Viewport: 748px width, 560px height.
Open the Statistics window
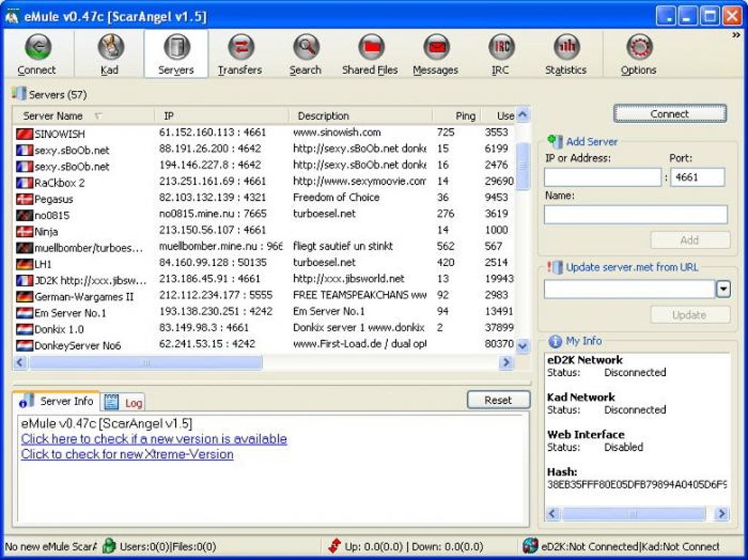click(x=565, y=55)
